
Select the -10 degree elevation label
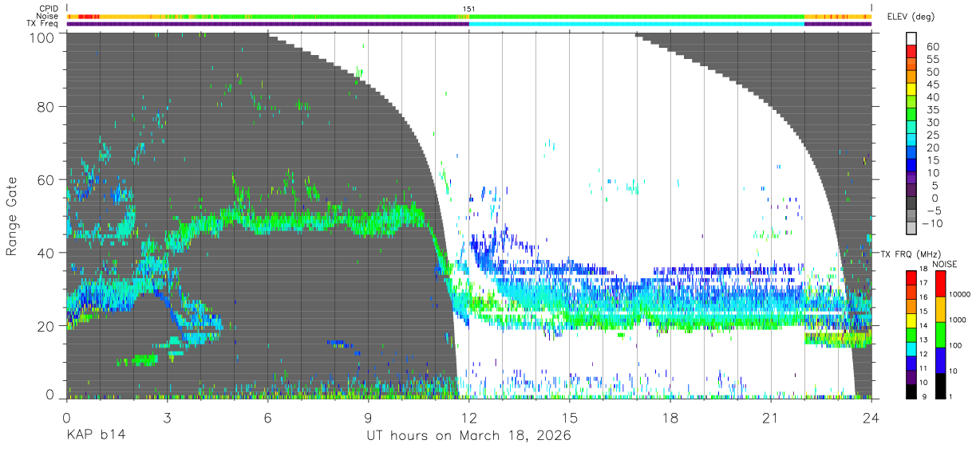[x=931, y=223]
